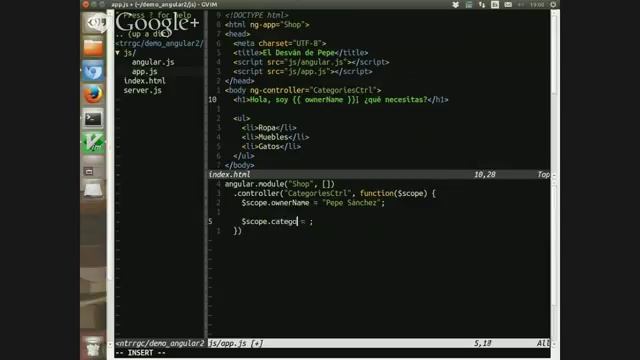Click the .controller("CategoriesCtrl") line
The image size is (640, 360).
coord(334,193)
